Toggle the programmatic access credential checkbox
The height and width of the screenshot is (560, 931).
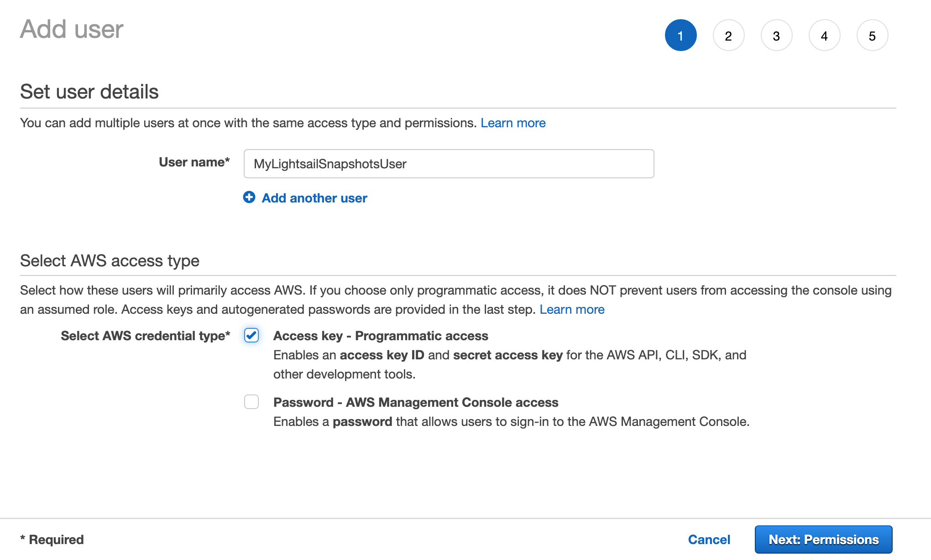[251, 336]
